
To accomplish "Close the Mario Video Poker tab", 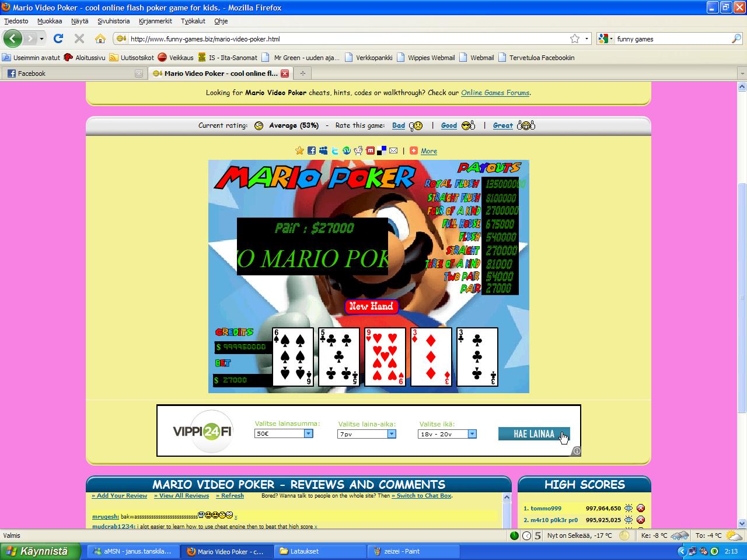I will click(285, 73).
